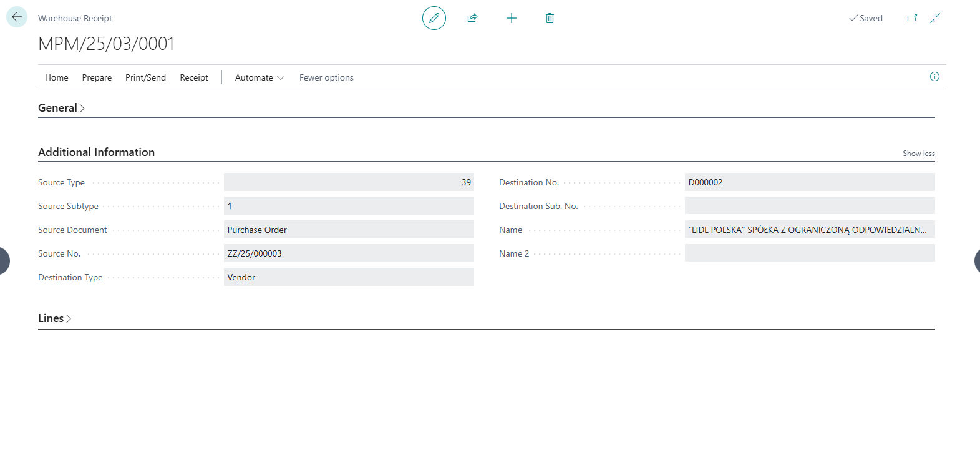980x470 pixels.
Task: Click the Destination Sub. No. label
Action: tap(538, 206)
